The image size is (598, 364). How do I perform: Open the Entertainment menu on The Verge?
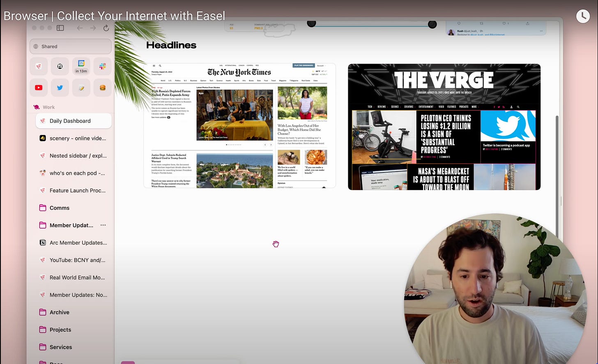click(x=426, y=107)
